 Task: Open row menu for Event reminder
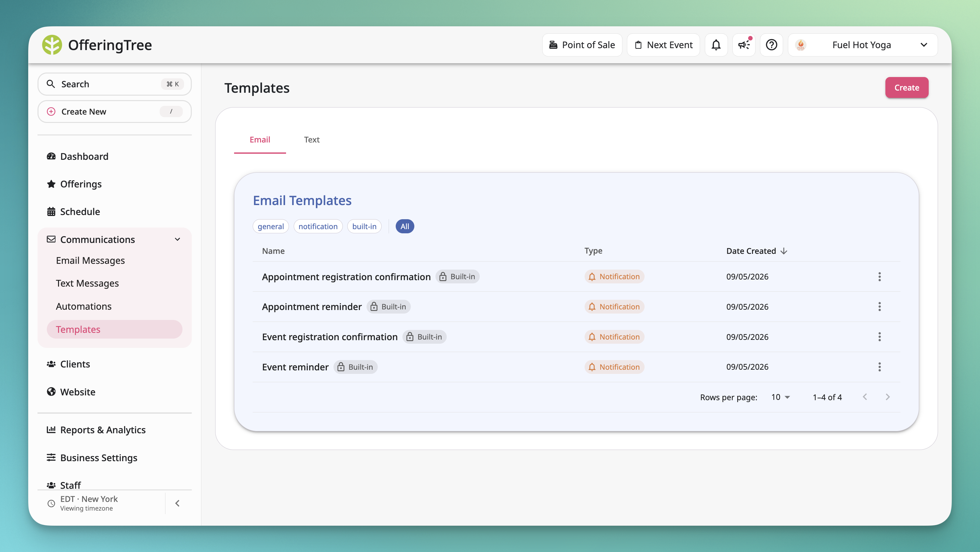[x=879, y=367]
